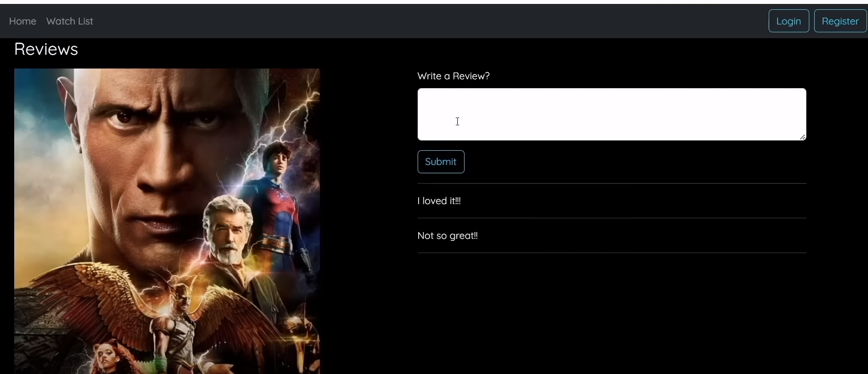Image resolution: width=868 pixels, height=374 pixels.
Task: Click the movie poster image
Action: pos(167,221)
